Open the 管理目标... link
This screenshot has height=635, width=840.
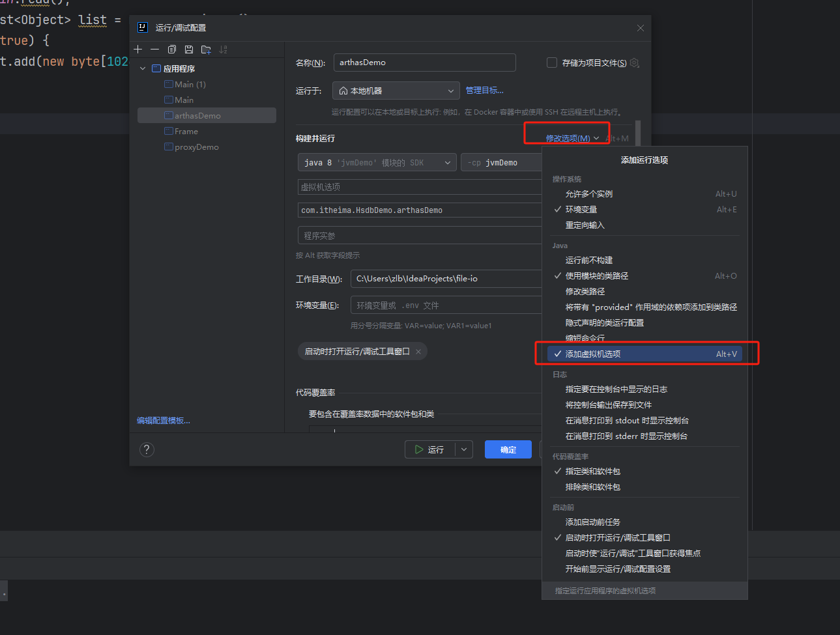point(484,91)
